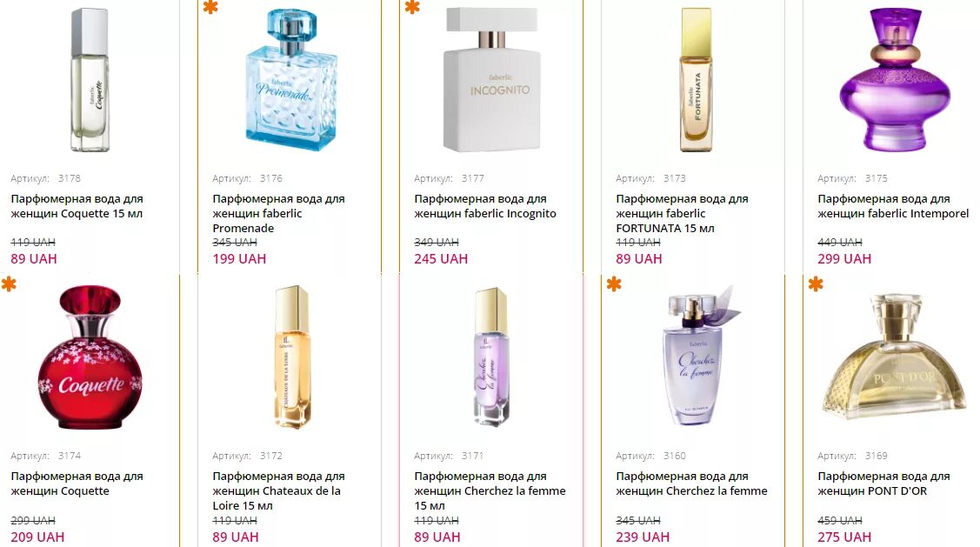Image resolution: width=980 pixels, height=547 pixels.
Task: Click the orange star badge above the red Coquette bottle
Action: [x=9, y=284]
